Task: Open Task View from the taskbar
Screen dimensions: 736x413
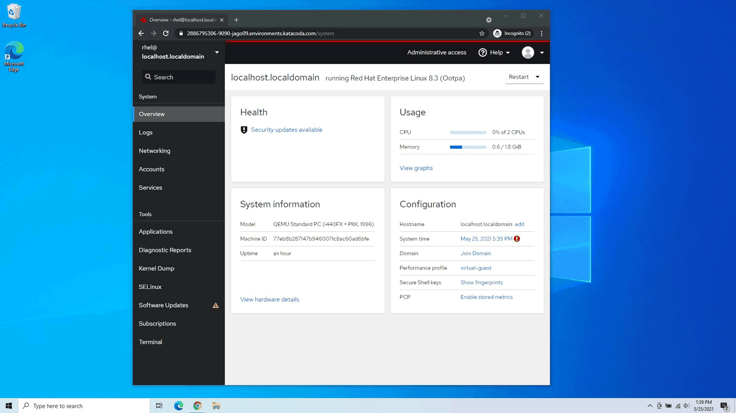Action: (x=159, y=405)
